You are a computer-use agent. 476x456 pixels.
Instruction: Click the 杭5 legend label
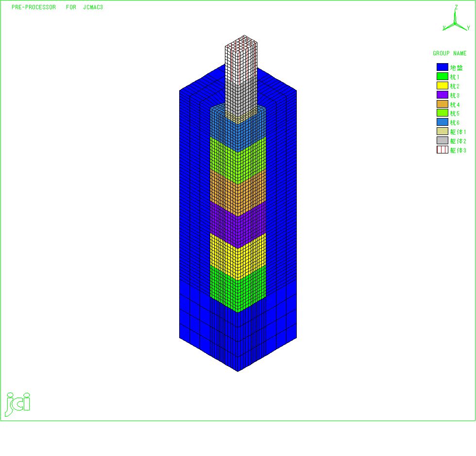(455, 114)
